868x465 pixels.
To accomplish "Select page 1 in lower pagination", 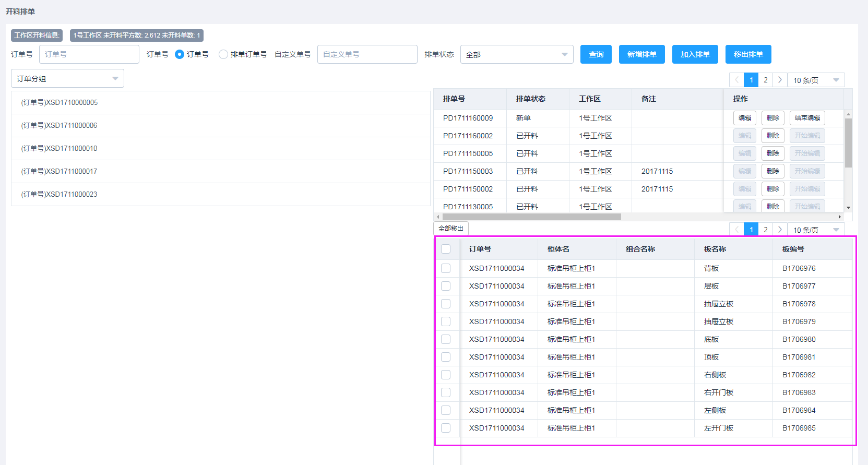I will click(x=751, y=230).
